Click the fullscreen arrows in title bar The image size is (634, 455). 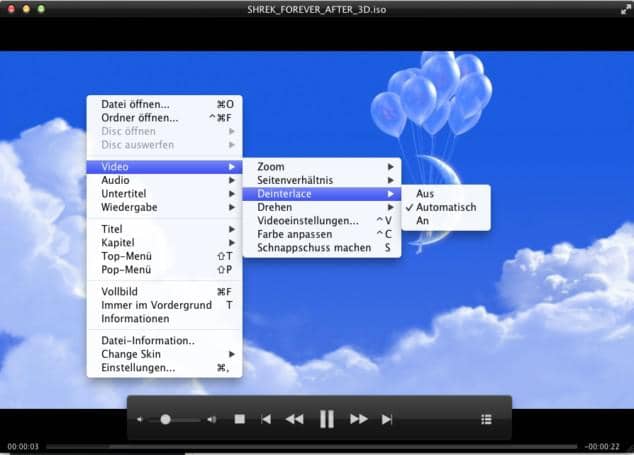[x=626, y=10]
